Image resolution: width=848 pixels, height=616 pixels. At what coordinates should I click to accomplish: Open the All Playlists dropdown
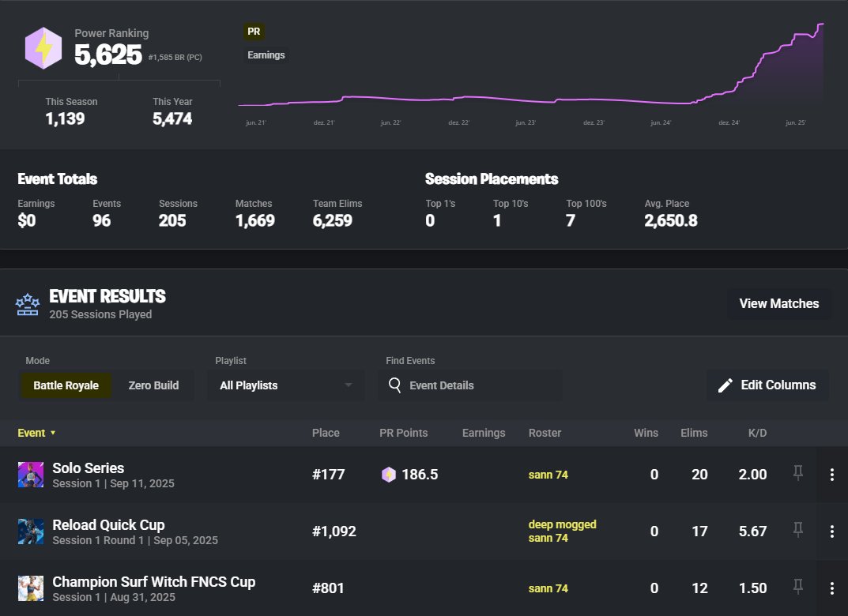point(285,385)
